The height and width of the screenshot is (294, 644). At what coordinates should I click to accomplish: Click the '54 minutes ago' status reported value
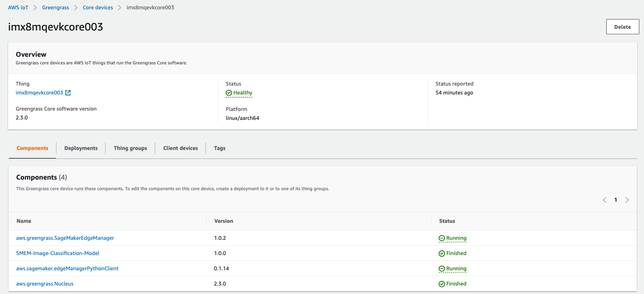pyautogui.click(x=454, y=93)
